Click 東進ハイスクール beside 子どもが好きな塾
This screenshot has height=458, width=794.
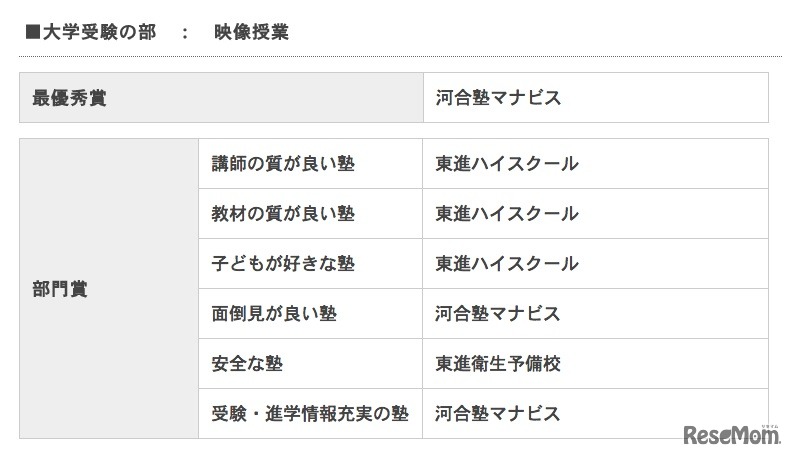507,264
